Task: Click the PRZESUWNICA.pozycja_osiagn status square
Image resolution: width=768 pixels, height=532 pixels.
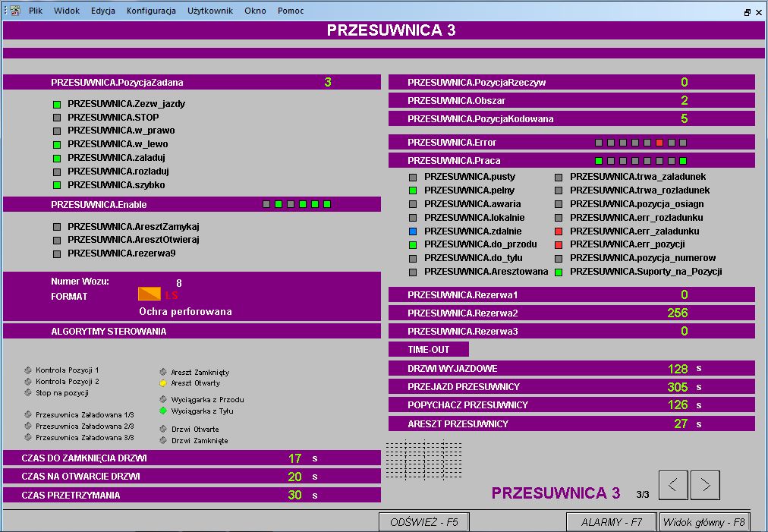Action: [x=559, y=204]
